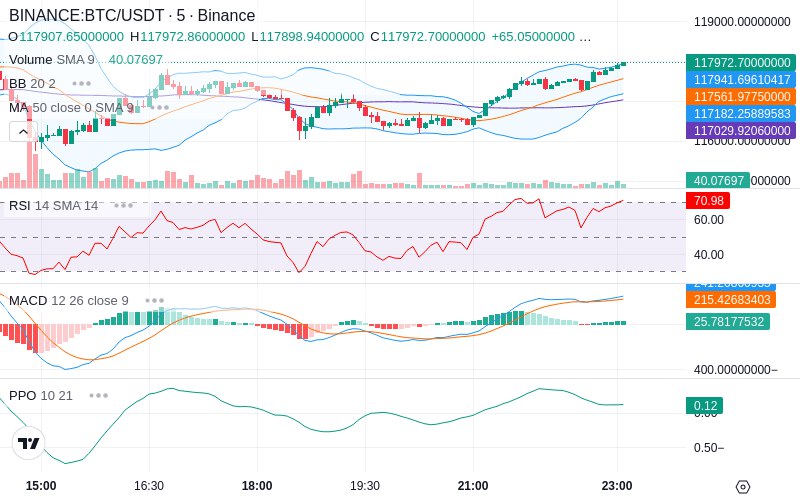Click the orange basis label 117561.97750000
The image size is (800, 500).
pos(741,96)
